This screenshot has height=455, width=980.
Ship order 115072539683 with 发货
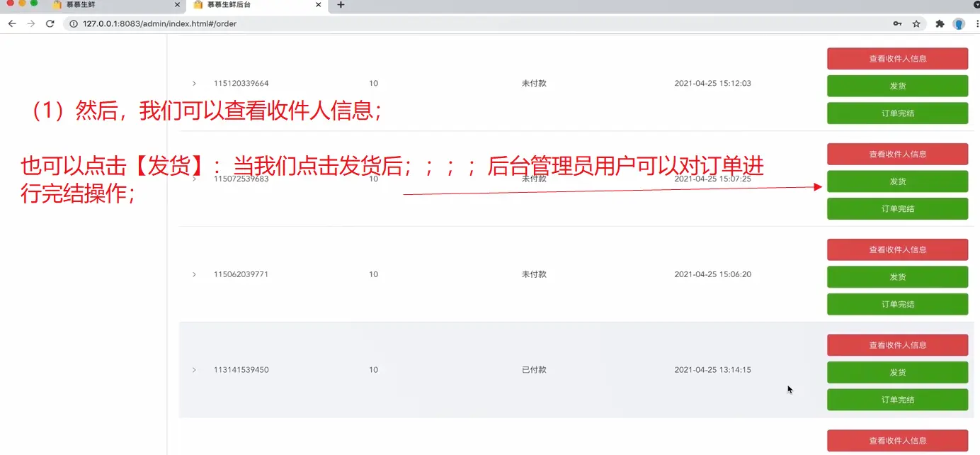coord(897,181)
